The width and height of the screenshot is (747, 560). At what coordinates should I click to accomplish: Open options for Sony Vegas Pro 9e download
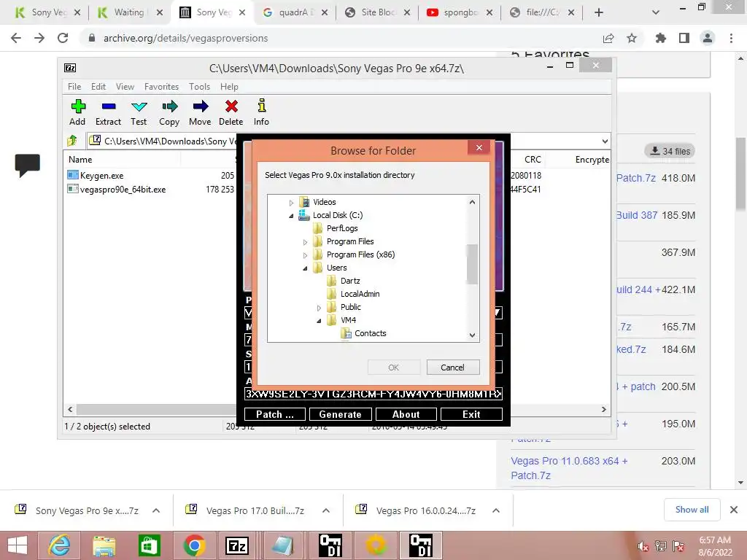(156, 510)
